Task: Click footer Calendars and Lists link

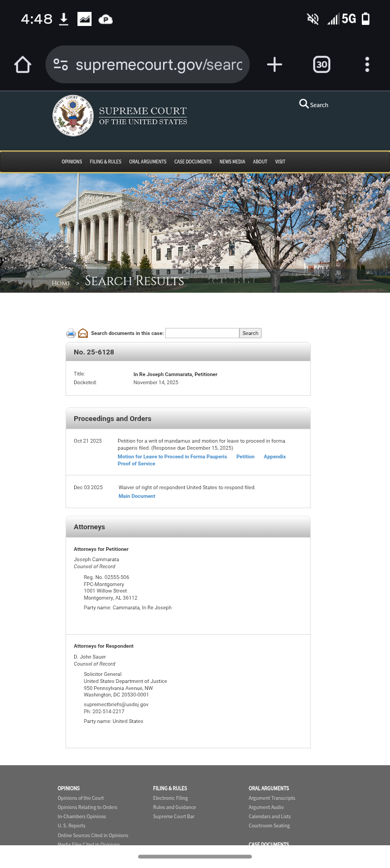Action: tap(270, 817)
